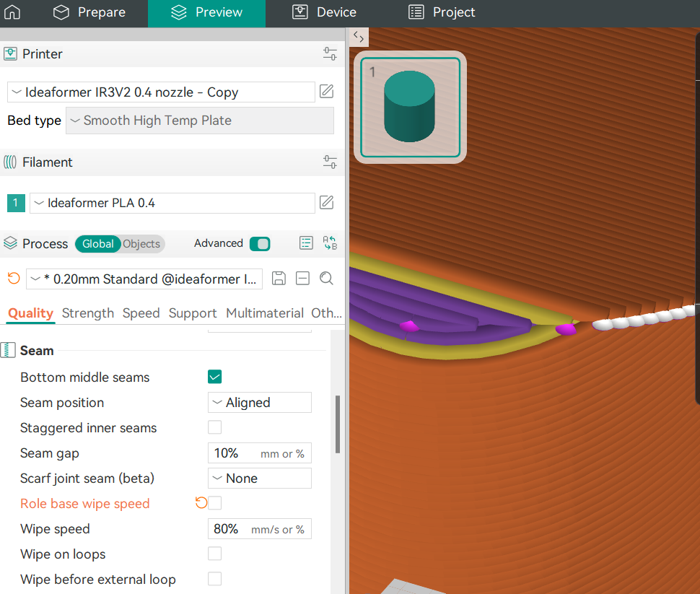700x594 pixels.
Task: Open the Speed settings tab
Action: click(141, 313)
